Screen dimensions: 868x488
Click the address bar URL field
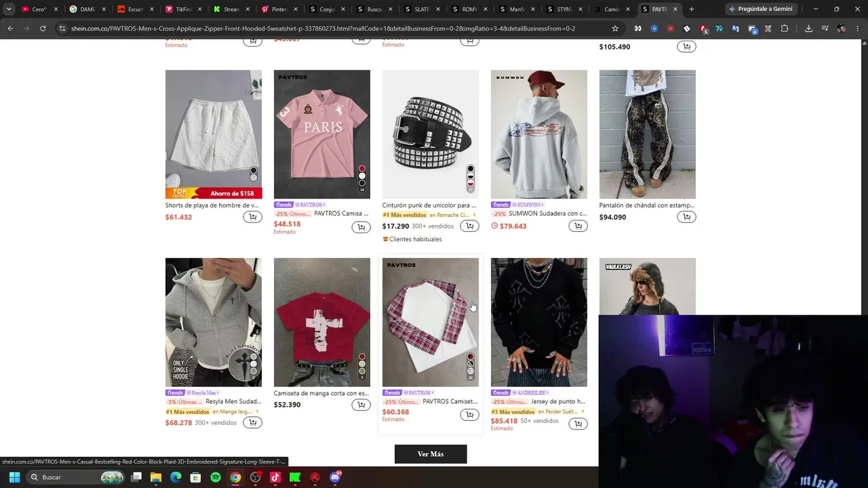pos(332,28)
